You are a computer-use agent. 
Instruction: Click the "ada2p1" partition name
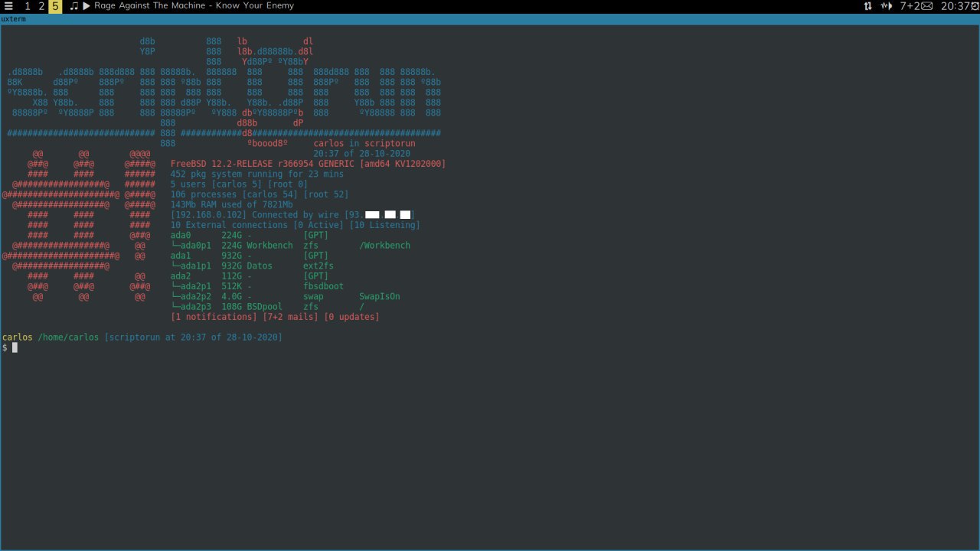coord(196,286)
